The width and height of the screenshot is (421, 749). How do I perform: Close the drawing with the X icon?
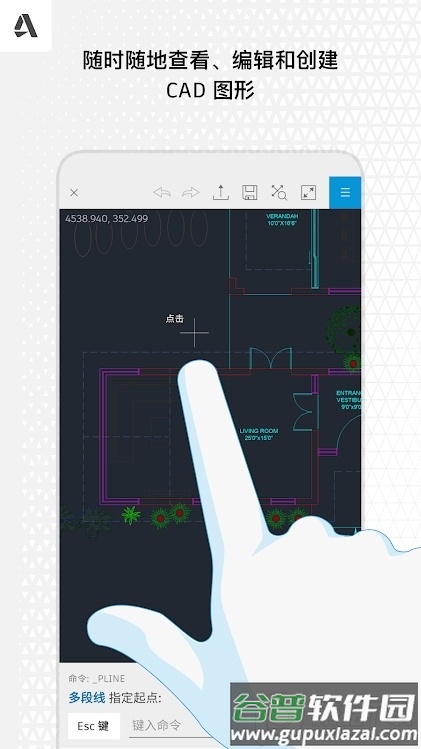click(74, 193)
